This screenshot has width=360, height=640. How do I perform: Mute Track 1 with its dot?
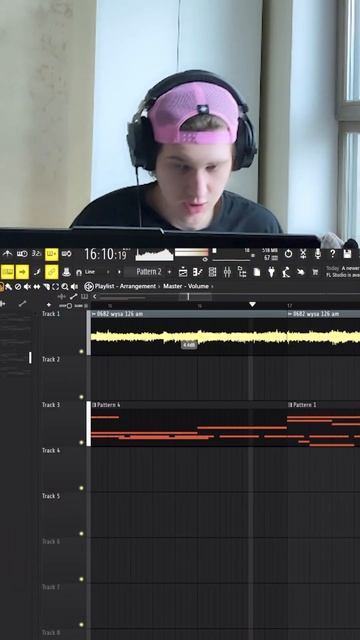coord(81,351)
